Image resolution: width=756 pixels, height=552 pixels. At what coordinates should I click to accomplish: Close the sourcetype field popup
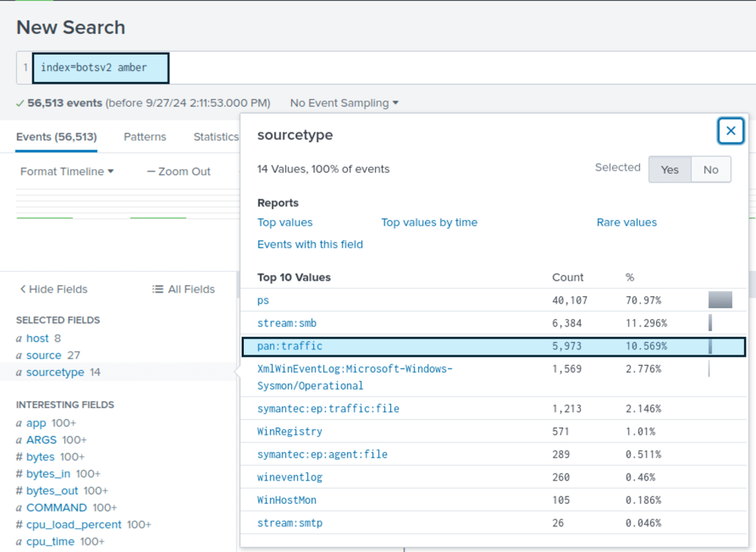pos(730,131)
